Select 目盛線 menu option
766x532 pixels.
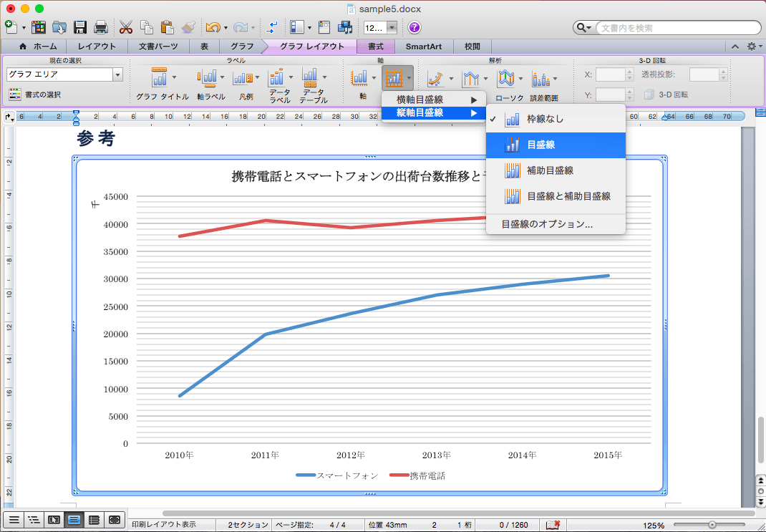[556, 145]
